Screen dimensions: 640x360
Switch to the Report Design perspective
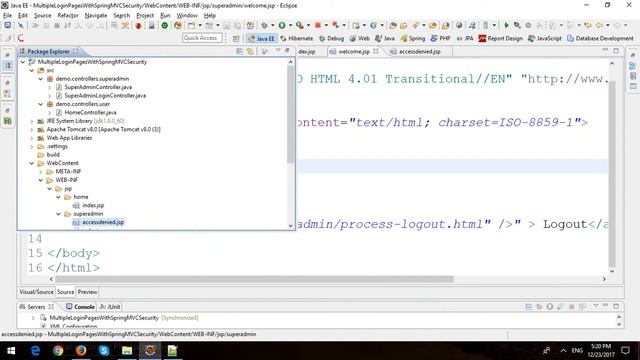coord(501,38)
